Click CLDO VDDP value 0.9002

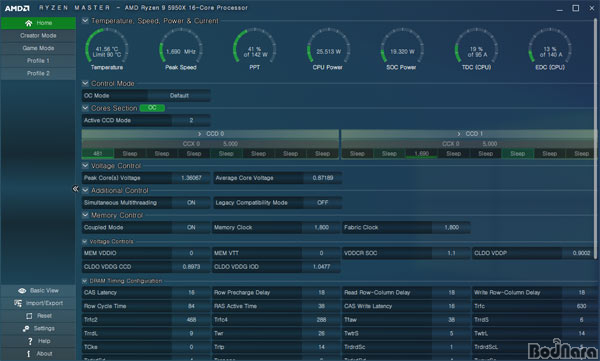(x=581, y=253)
